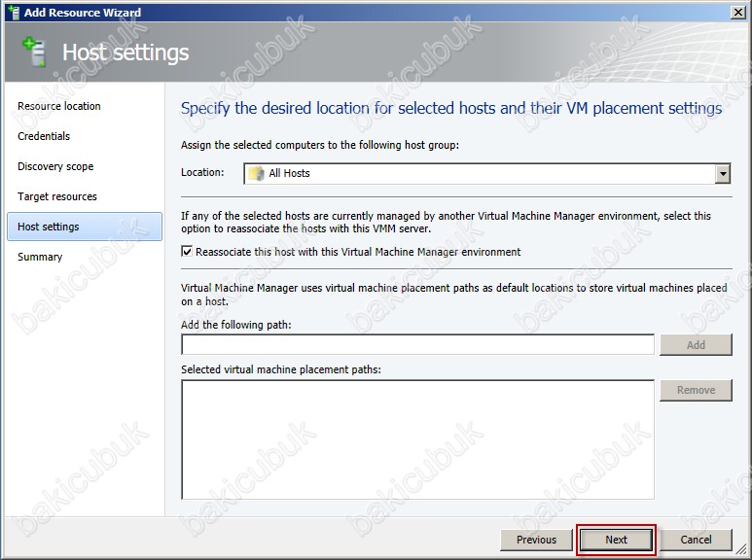Click the server icon in wizard header
Viewport: 752px width, 560px height.
34,52
